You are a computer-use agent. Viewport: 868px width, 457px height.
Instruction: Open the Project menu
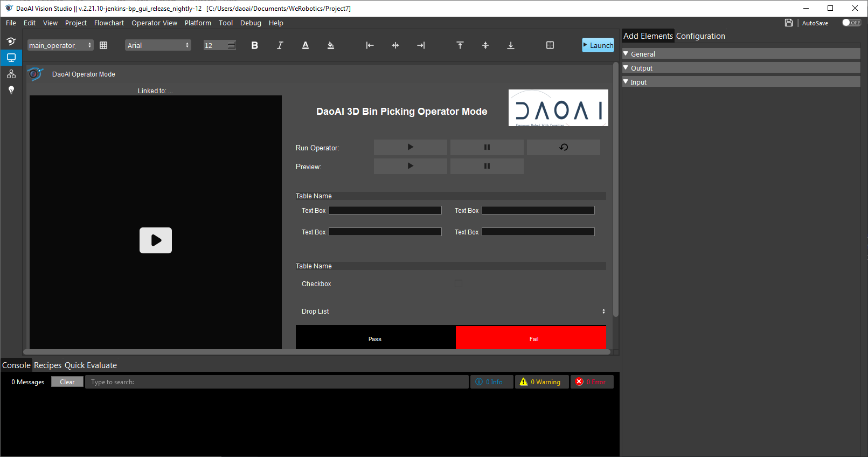(76, 23)
